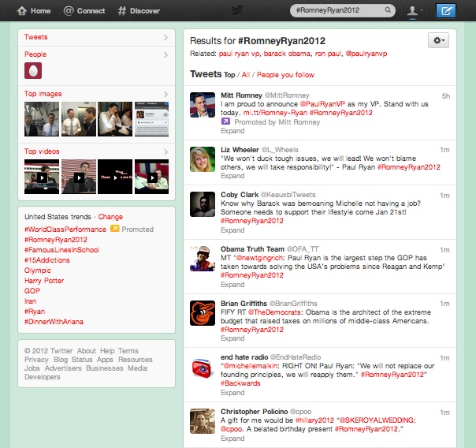Open the @TheDemocrats mention
The height and width of the screenshot is (448, 476).
click(274, 312)
